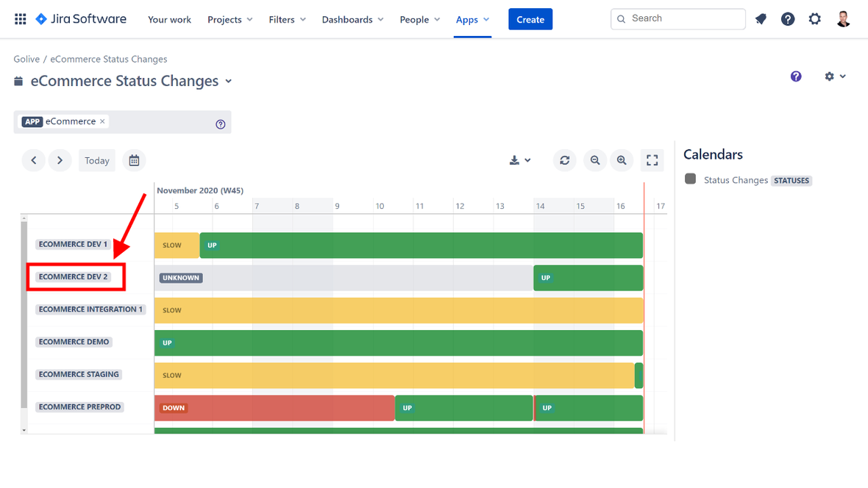Viewport: 868px width, 488px height.
Task: Remove the eCommerce app filter tag
Action: click(x=103, y=121)
